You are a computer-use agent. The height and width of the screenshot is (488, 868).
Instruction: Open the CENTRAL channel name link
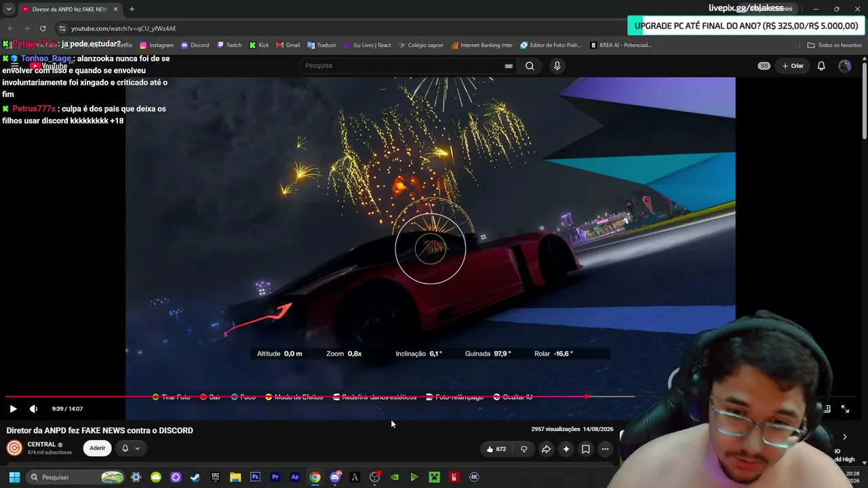click(41, 445)
